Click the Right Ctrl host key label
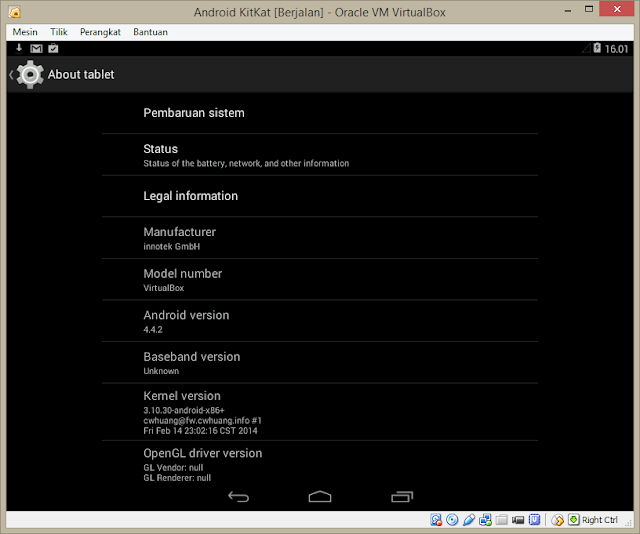The height and width of the screenshot is (534, 640). [x=600, y=520]
